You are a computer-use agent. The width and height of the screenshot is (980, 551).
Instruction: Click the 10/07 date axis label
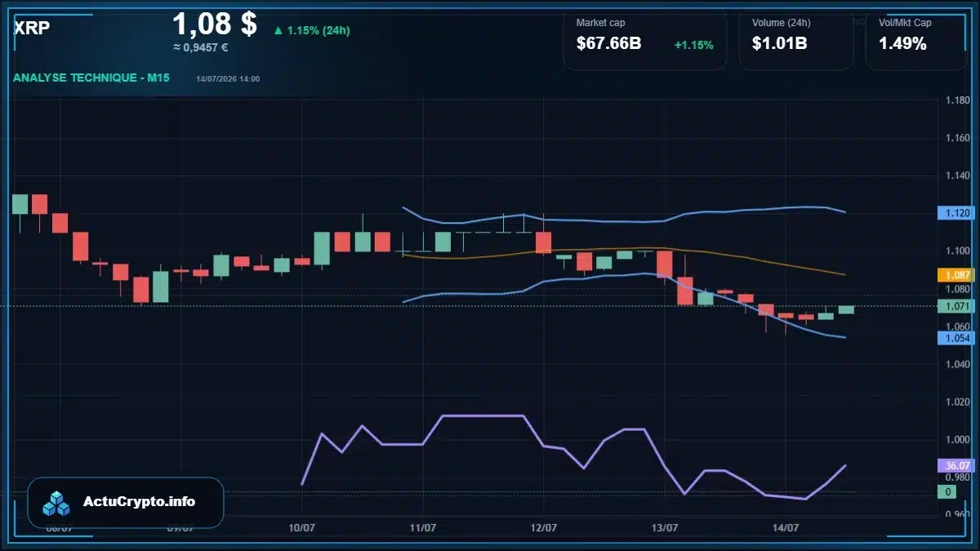pos(302,528)
